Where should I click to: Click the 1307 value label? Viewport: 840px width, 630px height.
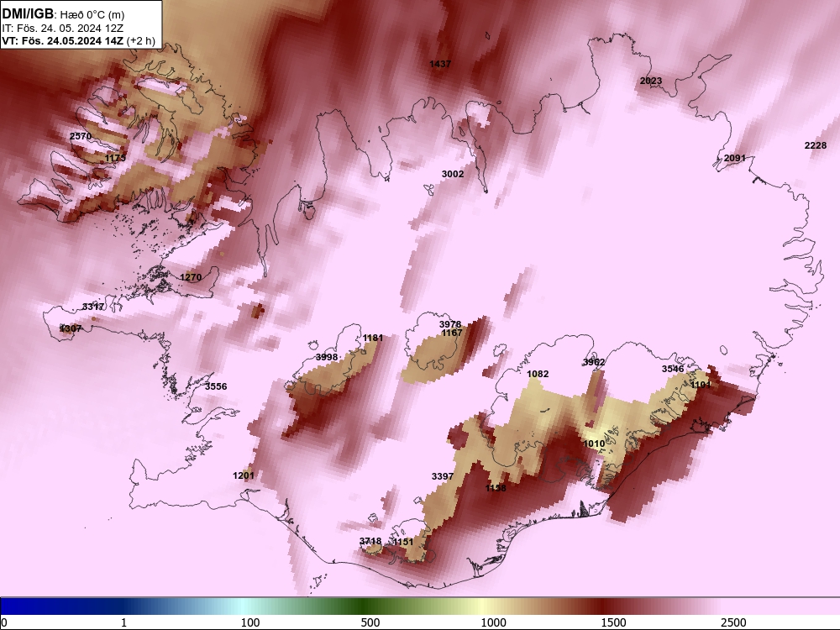point(71,328)
